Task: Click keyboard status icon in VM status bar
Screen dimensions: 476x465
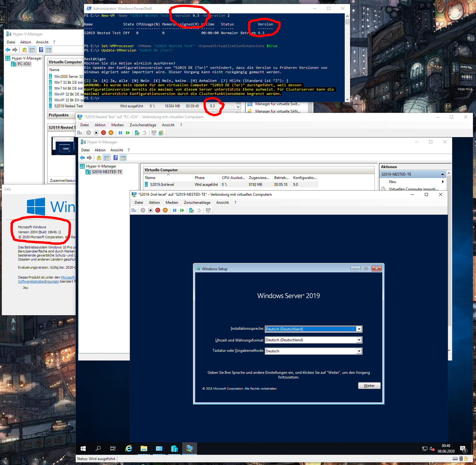Action: pos(455,458)
